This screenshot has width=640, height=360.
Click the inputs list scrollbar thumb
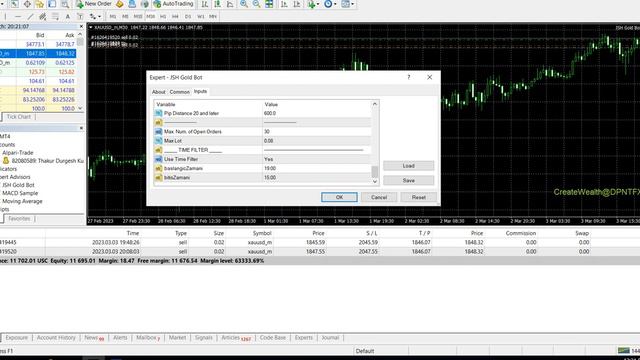375,171
